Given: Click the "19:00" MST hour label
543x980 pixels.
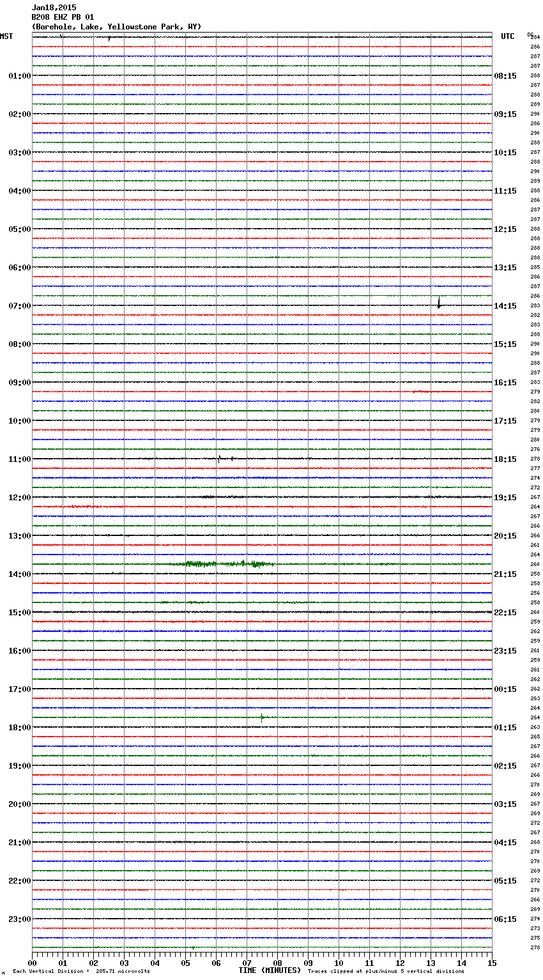Looking at the screenshot, I should [20, 766].
